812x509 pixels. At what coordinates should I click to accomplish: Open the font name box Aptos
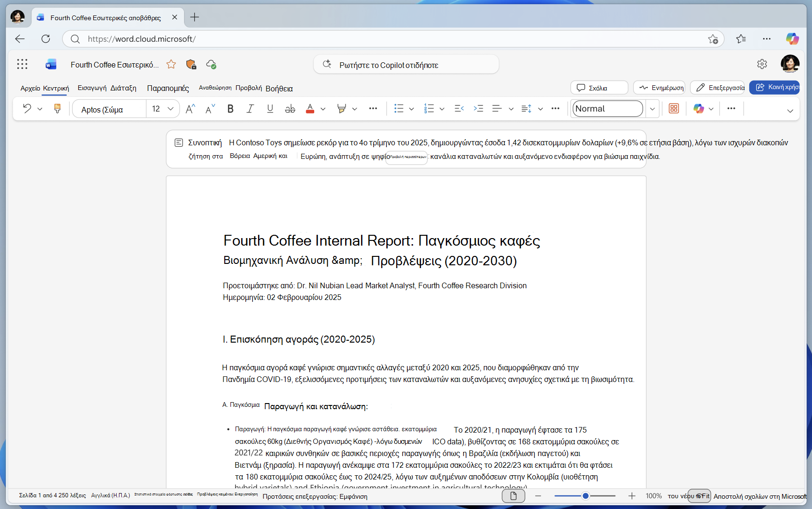click(x=109, y=109)
